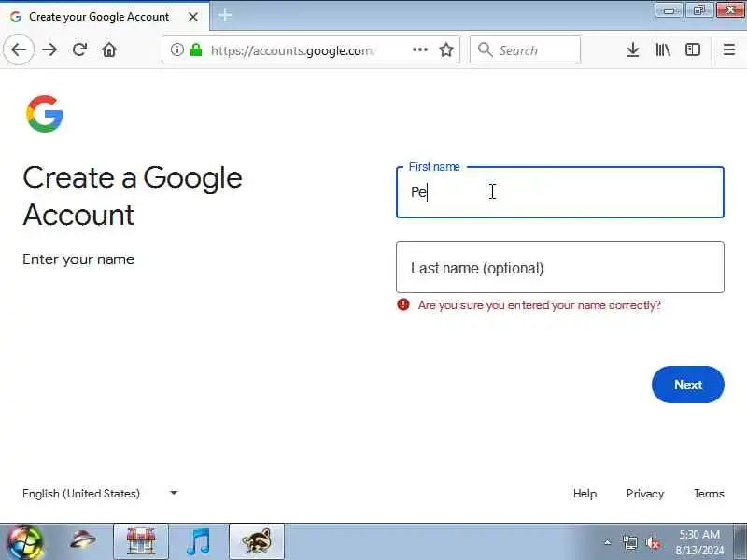This screenshot has height=560, width=747.
Task: Open page actions three-dots menu
Action: [419, 49]
